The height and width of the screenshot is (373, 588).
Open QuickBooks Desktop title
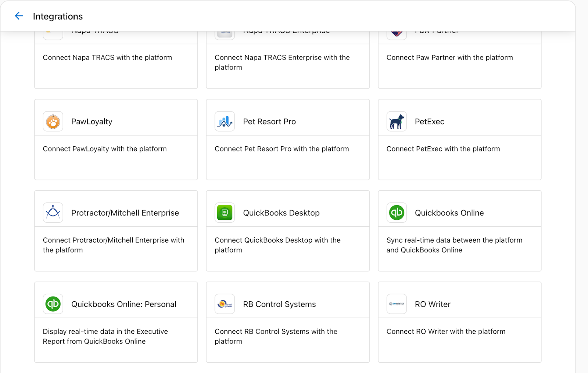point(281,213)
